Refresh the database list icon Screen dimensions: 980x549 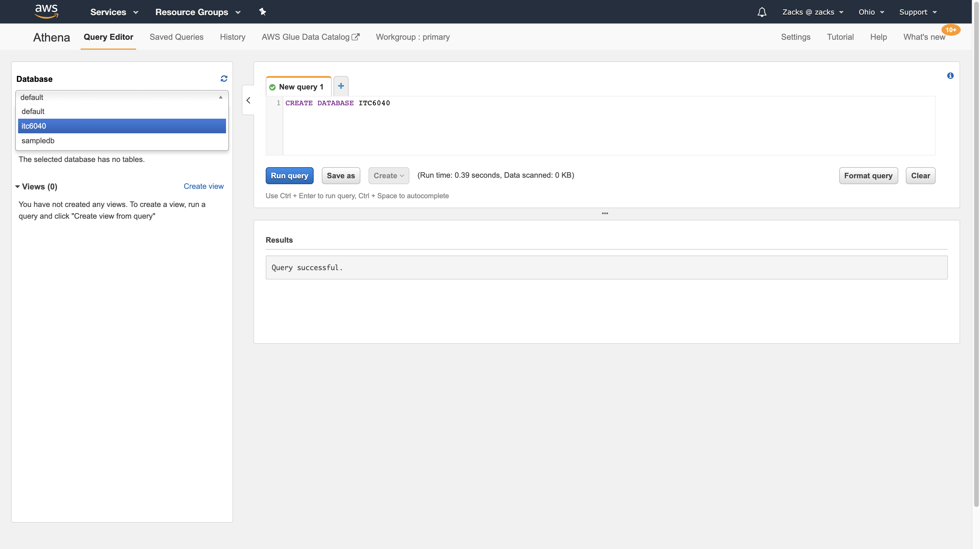point(224,78)
